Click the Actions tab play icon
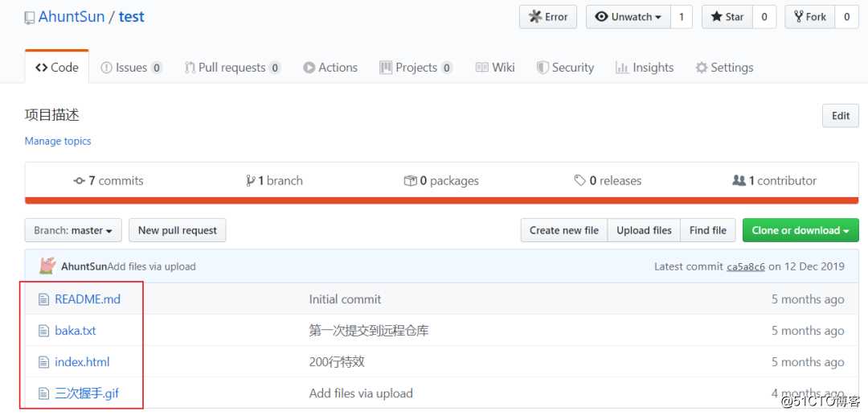Image resolution: width=868 pixels, height=416 pixels. click(309, 68)
